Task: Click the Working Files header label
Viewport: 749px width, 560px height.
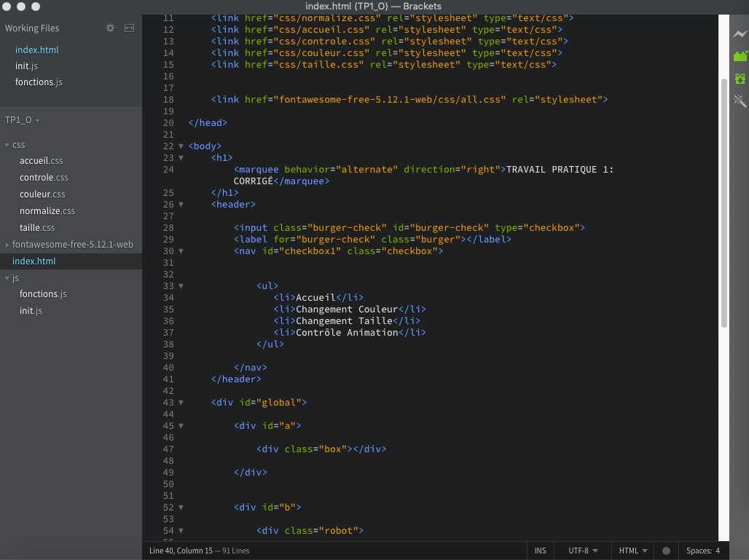Action: 32,28
